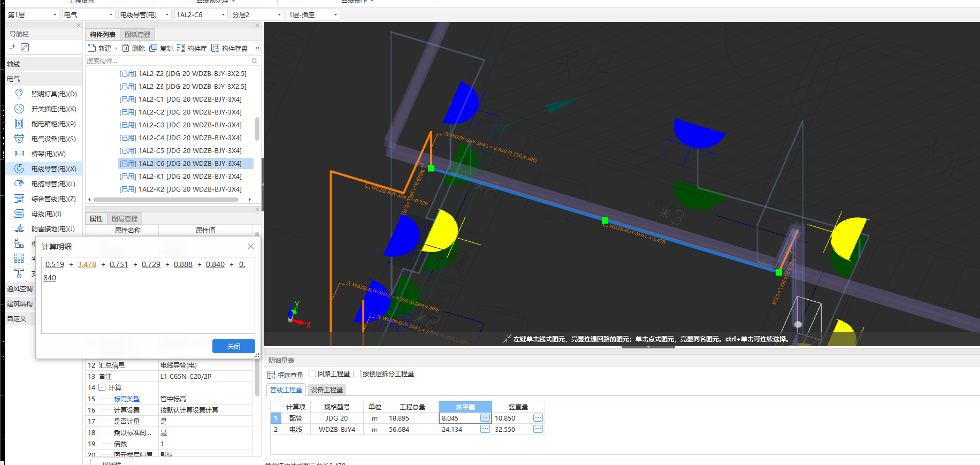This screenshot has width=980, height=465.
Task: Switch to the 设备工程量 tab
Action: [x=327, y=390]
